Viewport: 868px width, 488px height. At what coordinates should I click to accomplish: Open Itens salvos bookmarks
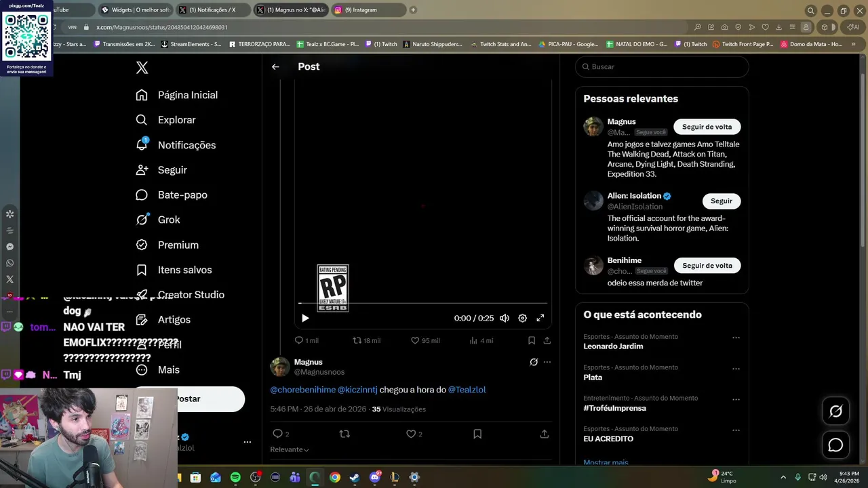pyautogui.click(x=174, y=270)
